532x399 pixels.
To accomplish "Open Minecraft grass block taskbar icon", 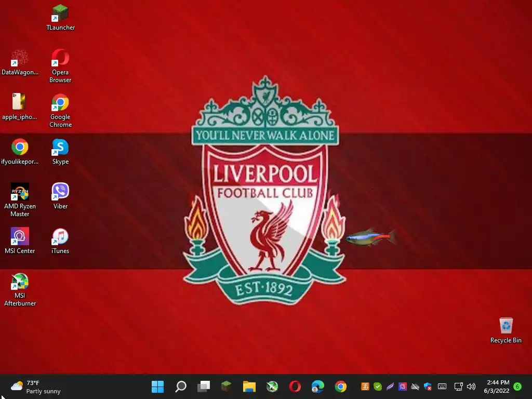I will 227,386.
